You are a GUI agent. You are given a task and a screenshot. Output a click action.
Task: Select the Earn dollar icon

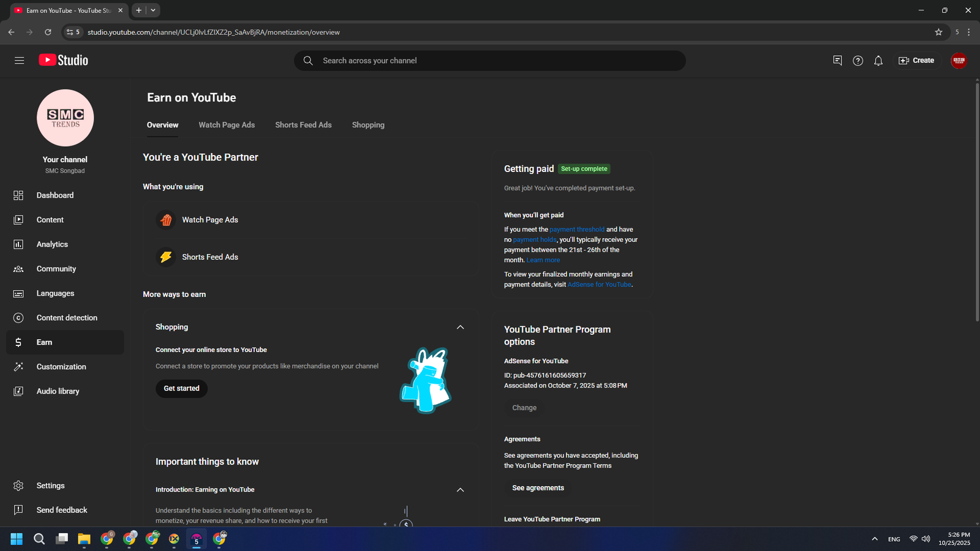click(x=18, y=342)
